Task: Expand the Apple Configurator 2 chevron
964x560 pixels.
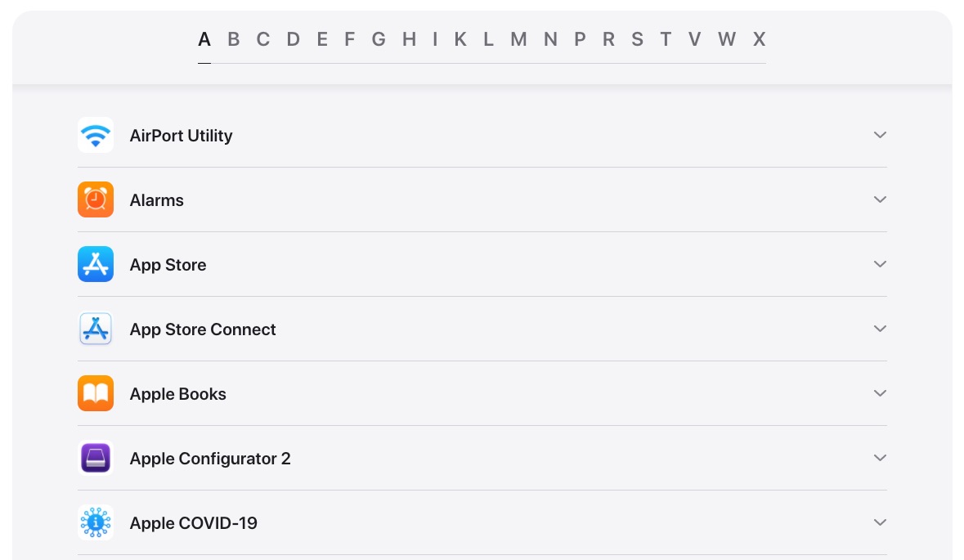Action: tap(880, 458)
